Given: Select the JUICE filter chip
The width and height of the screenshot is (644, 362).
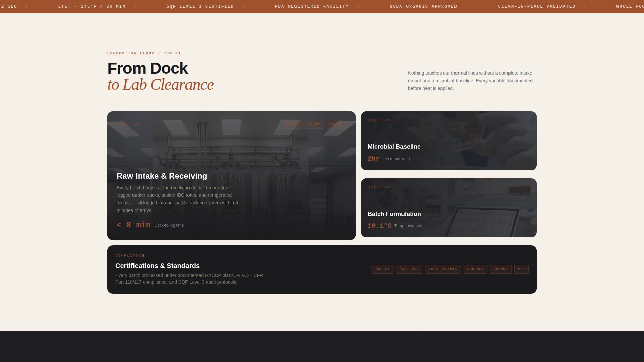Looking at the screenshot, I should 314,124.
